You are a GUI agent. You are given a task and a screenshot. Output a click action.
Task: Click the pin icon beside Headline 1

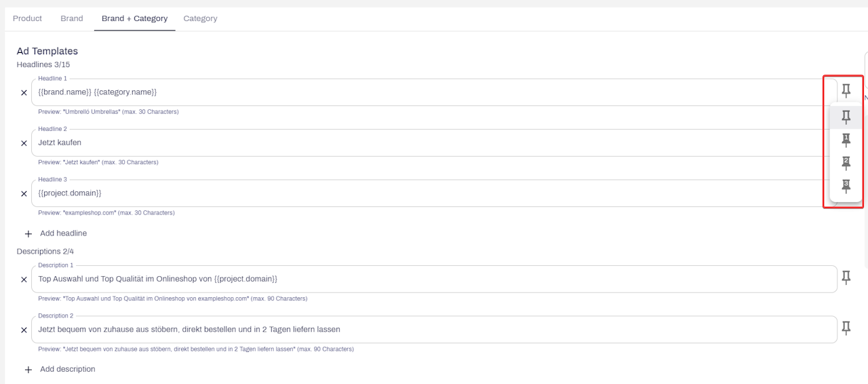846,90
